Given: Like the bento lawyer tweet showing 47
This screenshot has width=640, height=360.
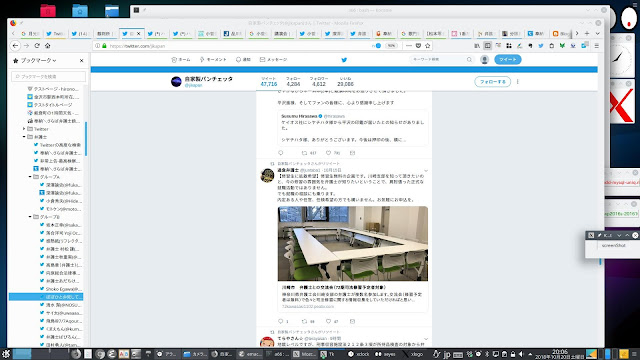Looking at the screenshot, I should (x=329, y=321).
